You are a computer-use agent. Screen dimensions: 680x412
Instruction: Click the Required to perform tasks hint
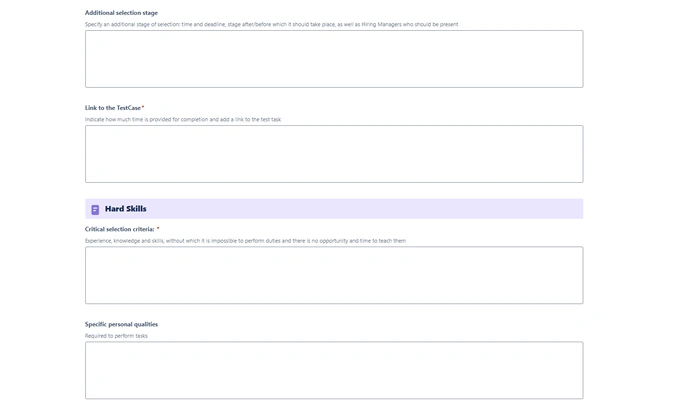tap(116, 336)
